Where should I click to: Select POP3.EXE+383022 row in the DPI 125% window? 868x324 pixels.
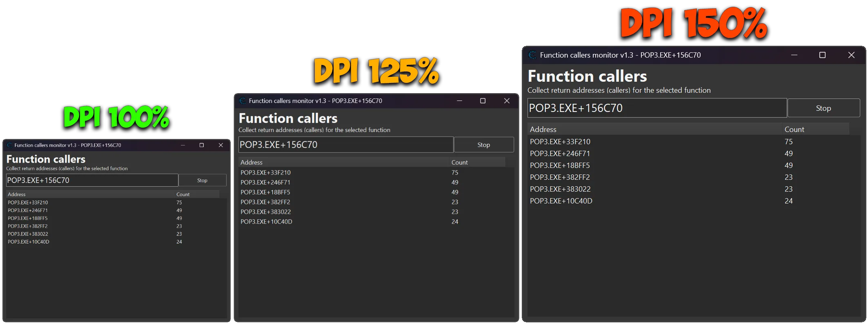click(376, 212)
